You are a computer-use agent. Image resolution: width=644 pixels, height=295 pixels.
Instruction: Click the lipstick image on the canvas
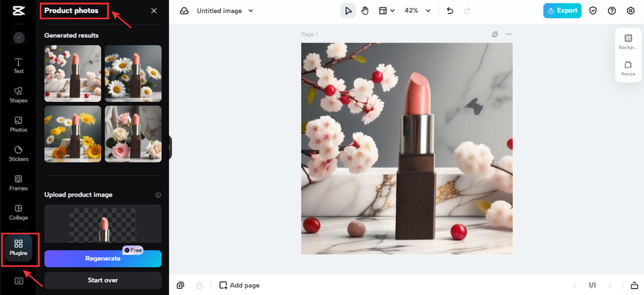(x=407, y=148)
